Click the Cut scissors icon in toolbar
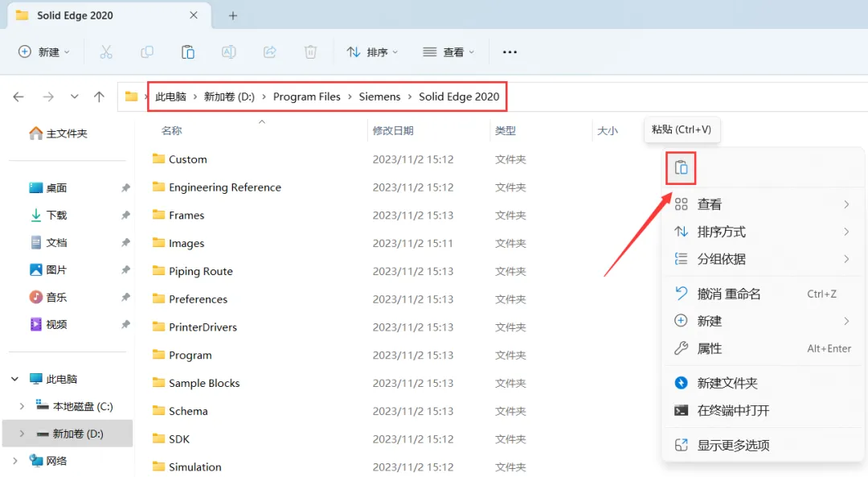Image resolution: width=868 pixels, height=477 pixels. click(x=106, y=52)
